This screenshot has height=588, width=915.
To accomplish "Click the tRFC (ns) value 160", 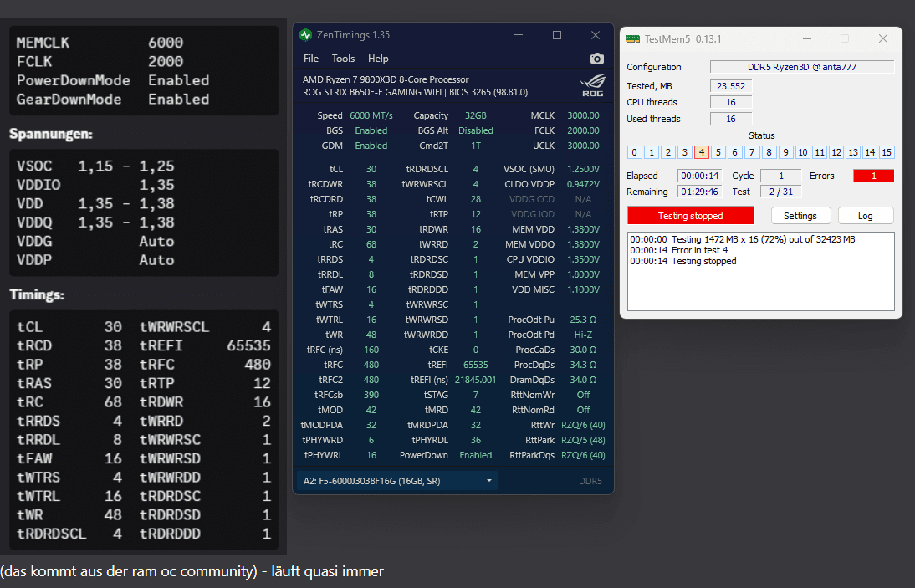I will coord(371,350).
